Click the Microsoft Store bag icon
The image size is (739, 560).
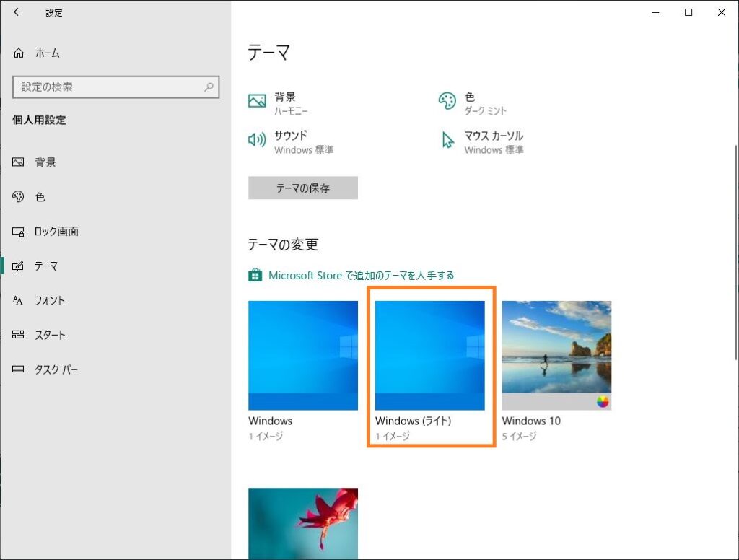[255, 275]
